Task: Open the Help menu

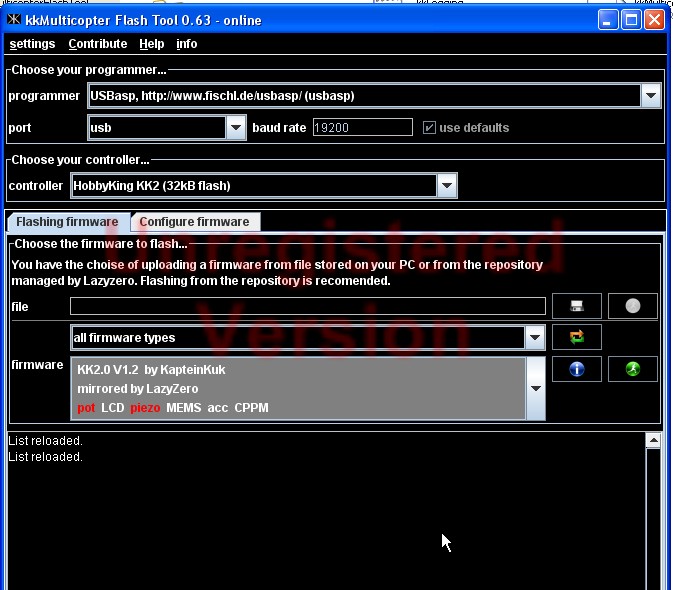Action: point(152,44)
